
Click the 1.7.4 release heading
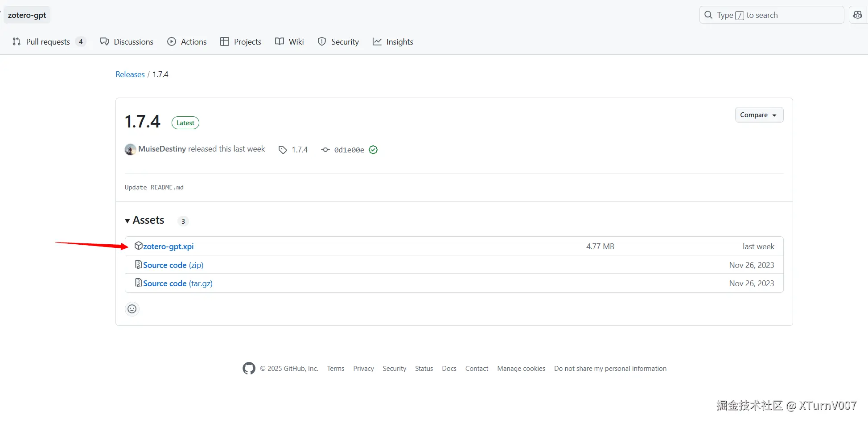[143, 122]
